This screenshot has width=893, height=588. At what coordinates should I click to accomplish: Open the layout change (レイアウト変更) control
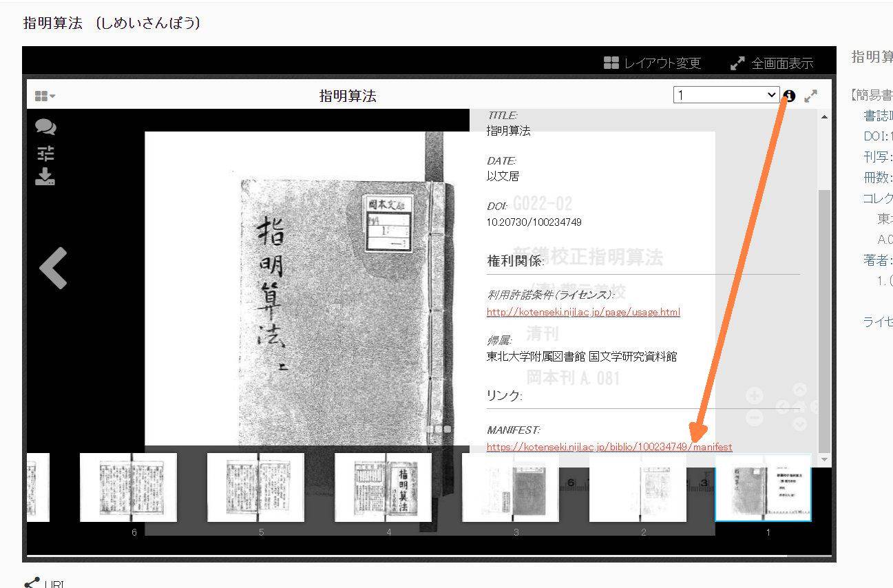point(652,63)
